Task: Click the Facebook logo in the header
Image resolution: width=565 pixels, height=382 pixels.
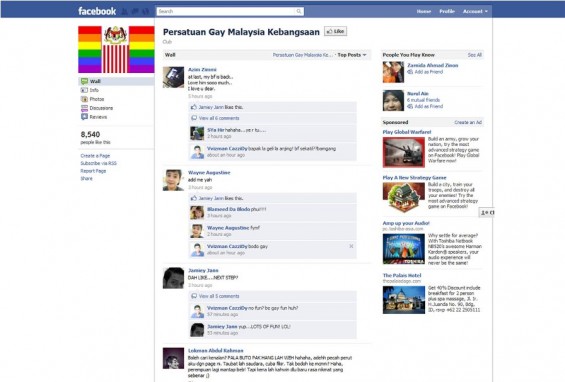Action: pyautogui.click(x=97, y=11)
